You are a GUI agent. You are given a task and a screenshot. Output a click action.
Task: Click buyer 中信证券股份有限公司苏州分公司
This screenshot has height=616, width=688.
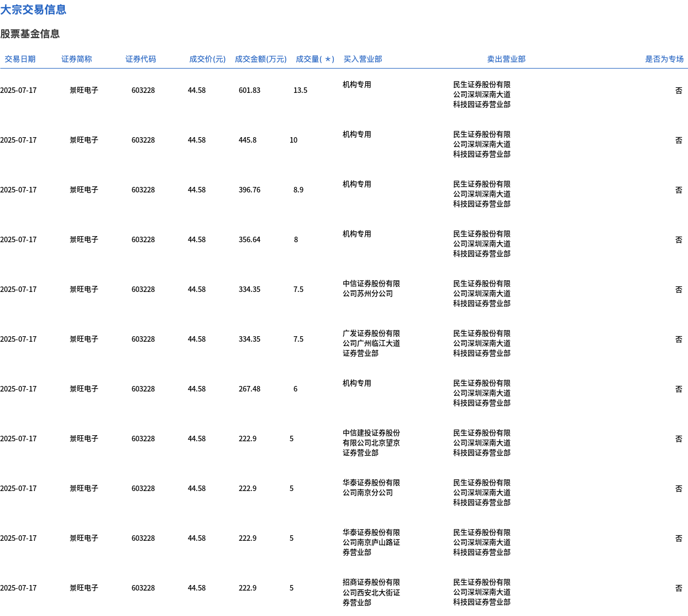[371, 289]
